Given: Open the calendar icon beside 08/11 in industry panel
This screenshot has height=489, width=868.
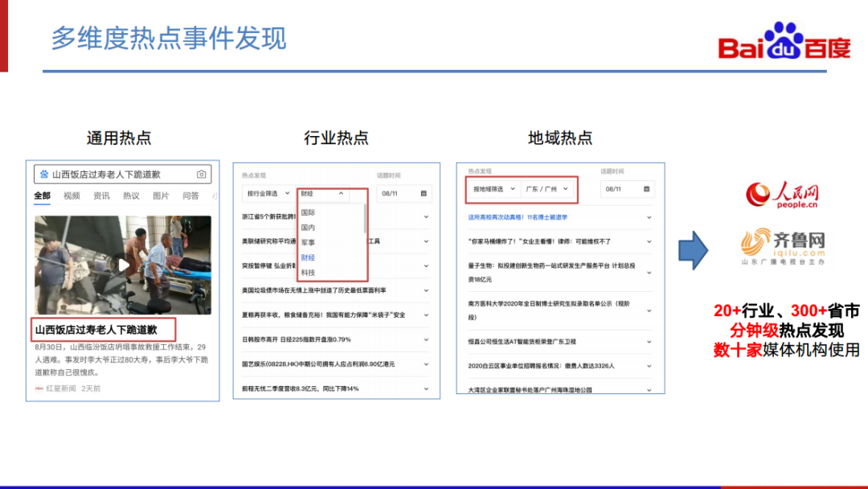Looking at the screenshot, I should point(424,193).
